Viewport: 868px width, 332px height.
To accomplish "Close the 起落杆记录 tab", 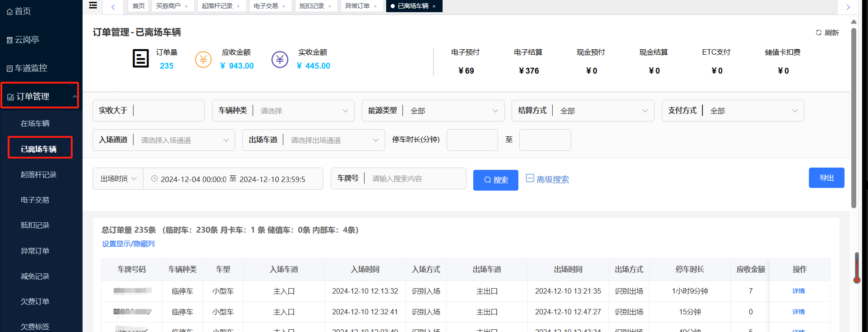I will point(238,6).
